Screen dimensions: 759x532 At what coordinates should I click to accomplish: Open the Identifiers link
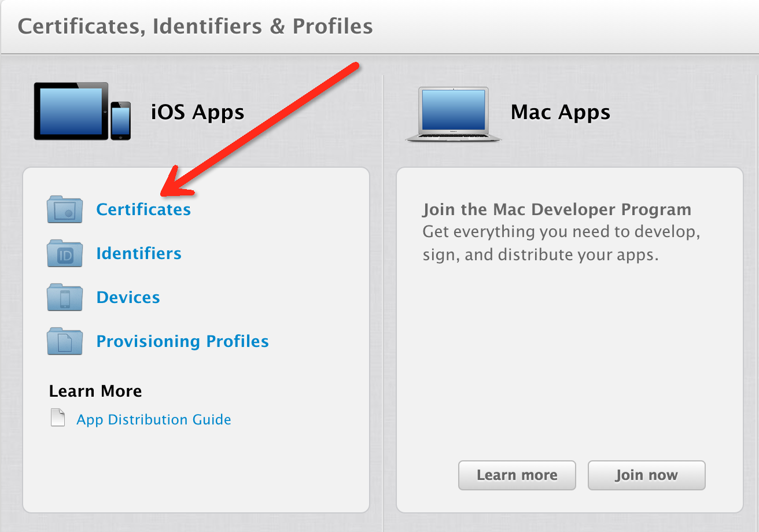click(x=139, y=253)
